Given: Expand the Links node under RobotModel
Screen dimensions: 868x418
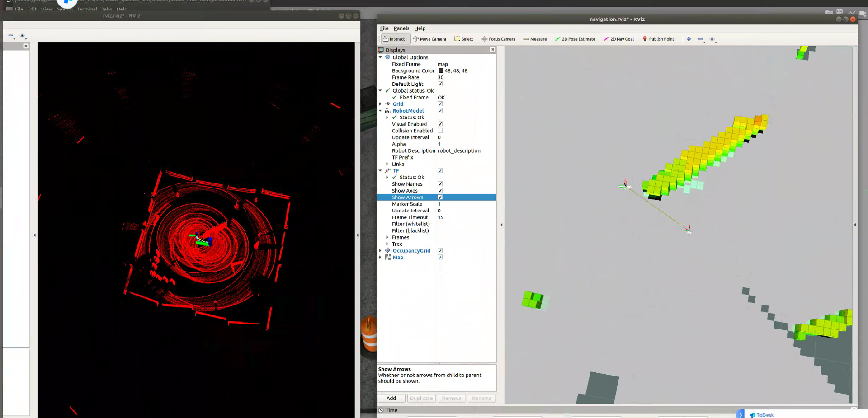Looking at the screenshot, I should point(387,164).
